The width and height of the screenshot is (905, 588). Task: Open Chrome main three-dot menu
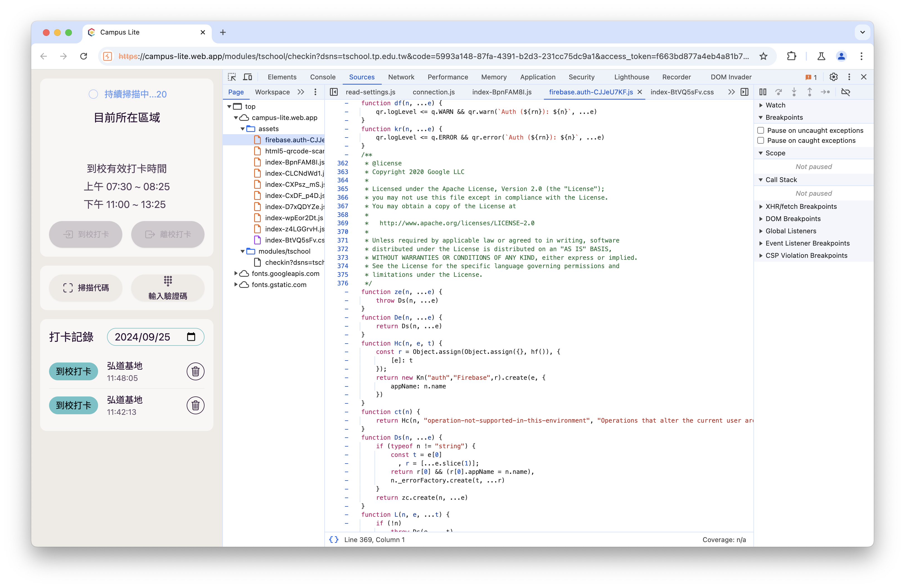861,56
